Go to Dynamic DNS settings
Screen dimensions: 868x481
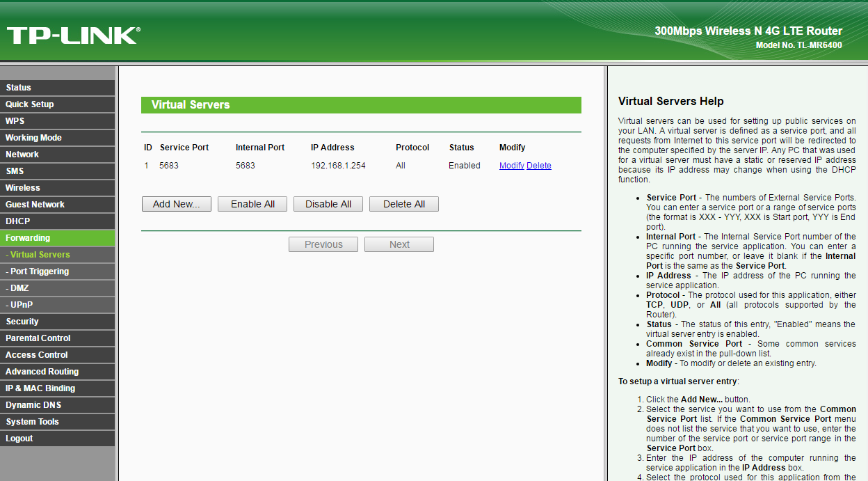coord(58,405)
